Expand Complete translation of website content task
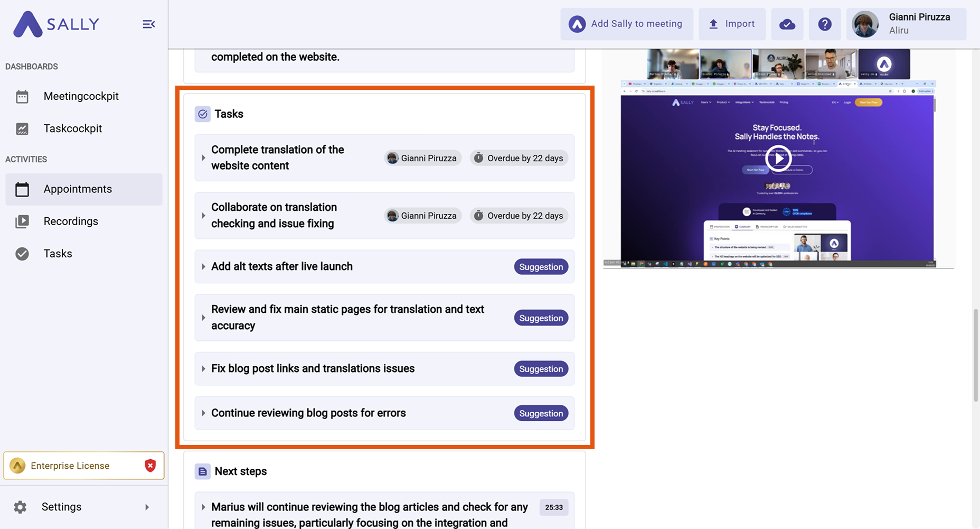Screen dimensions: 980x529 203,158
